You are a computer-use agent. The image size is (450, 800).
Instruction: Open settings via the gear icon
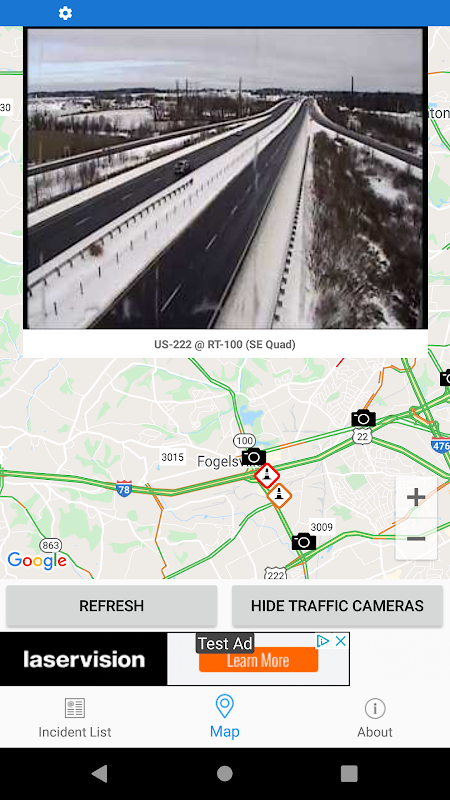[x=65, y=13]
